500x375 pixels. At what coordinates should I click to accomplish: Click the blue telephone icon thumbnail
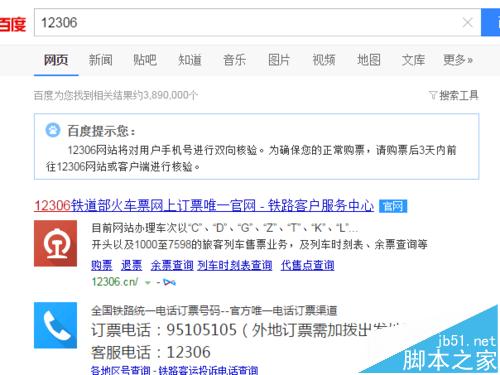coord(55,325)
